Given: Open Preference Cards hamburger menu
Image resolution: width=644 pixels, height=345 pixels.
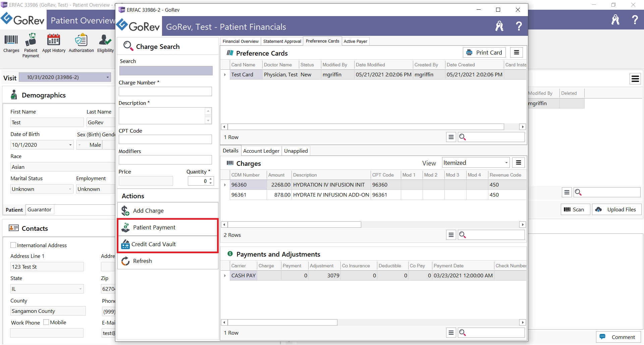Looking at the screenshot, I should pyautogui.click(x=517, y=53).
